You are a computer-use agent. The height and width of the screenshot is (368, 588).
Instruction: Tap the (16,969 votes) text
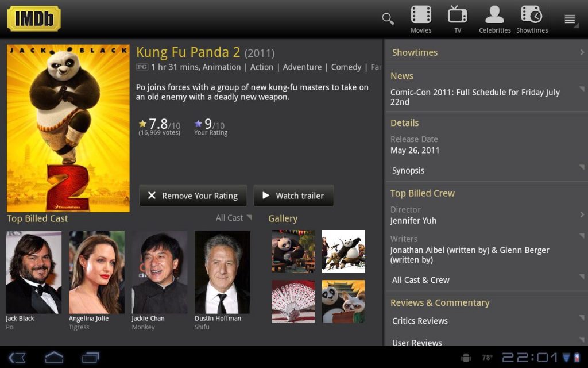[160, 133]
